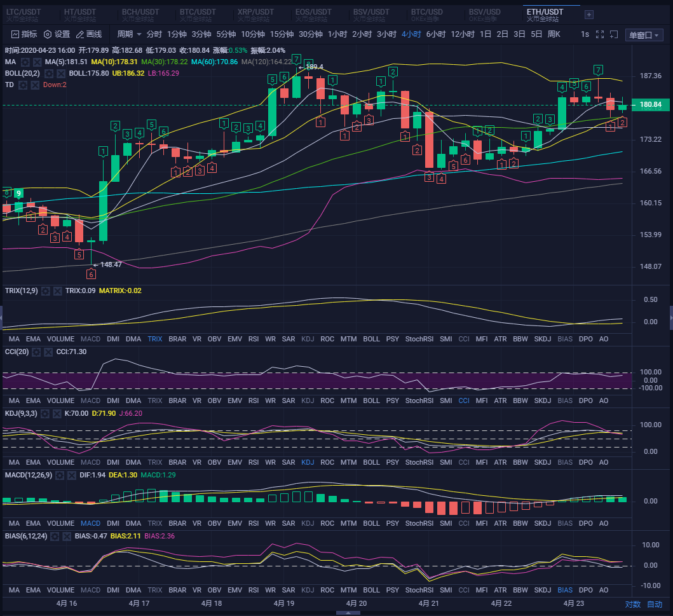Open the 指标 indicators menu
Image resolution: width=673 pixels, height=616 pixels.
[24, 34]
